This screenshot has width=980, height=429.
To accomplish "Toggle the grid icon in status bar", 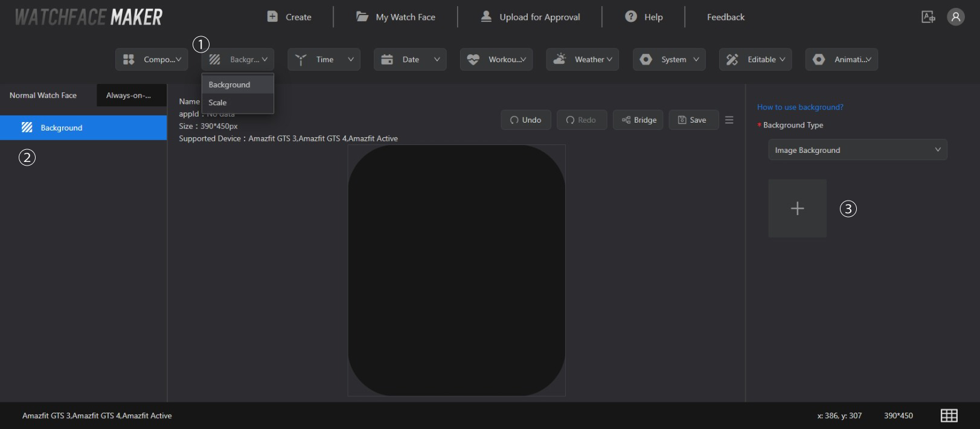I will point(949,415).
